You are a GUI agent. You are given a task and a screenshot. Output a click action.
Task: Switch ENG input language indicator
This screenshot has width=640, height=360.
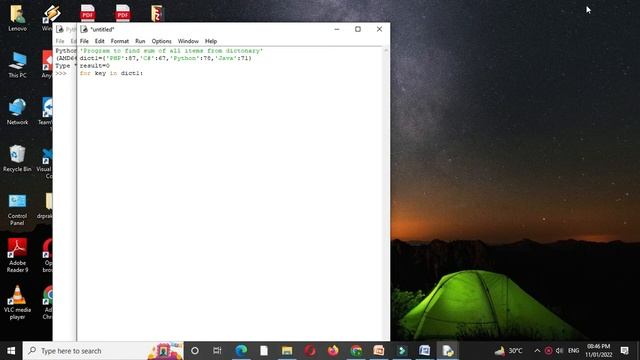(x=573, y=351)
